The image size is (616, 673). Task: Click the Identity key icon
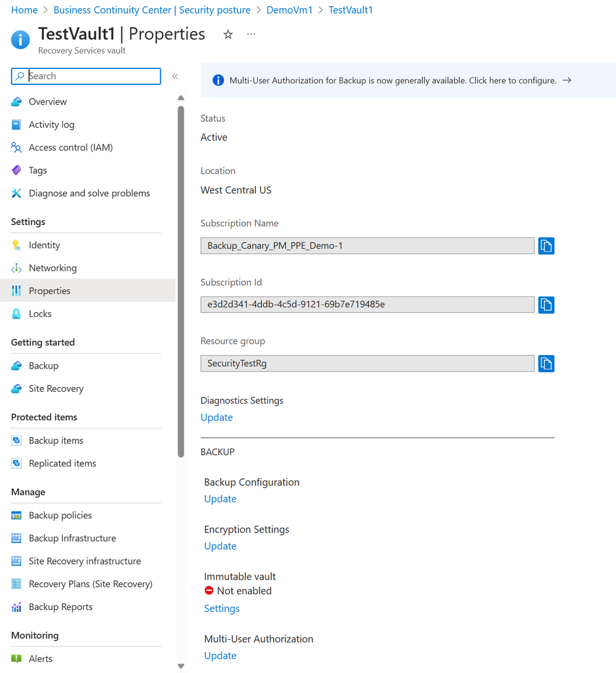click(x=16, y=245)
